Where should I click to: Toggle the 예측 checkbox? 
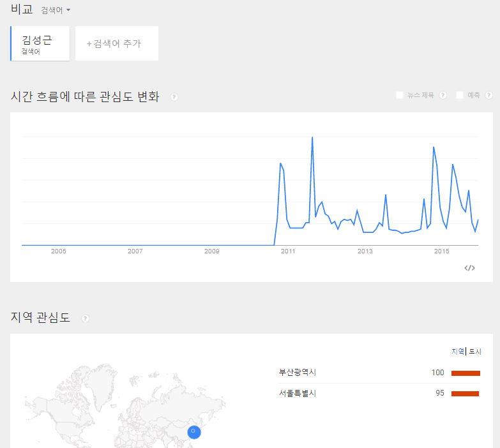click(x=460, y=96)
